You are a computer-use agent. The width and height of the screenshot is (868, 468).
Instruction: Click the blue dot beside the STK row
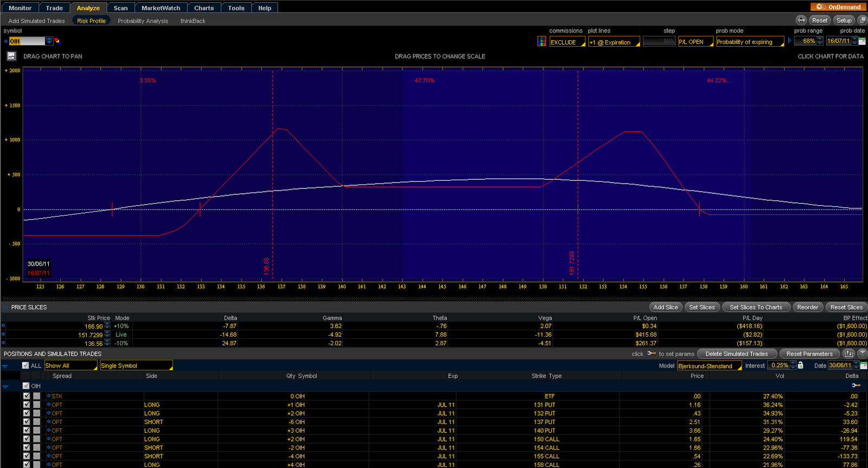(x=48, y=396)
